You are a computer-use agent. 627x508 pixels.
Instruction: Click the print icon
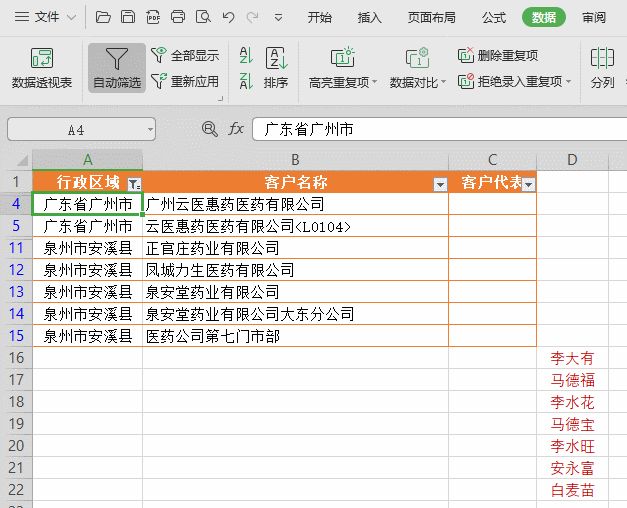pyautogui.click(x=178, y=17)
